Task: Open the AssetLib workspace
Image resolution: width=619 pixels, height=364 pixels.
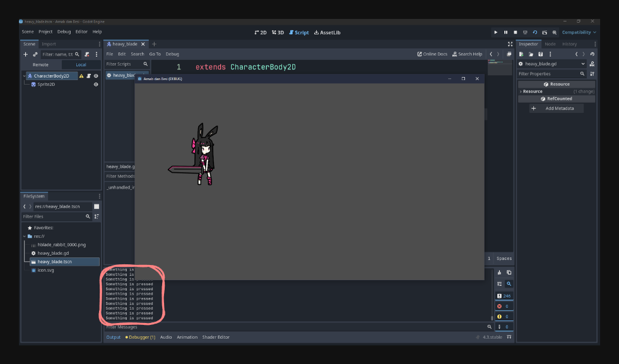Action: (327, 33)
